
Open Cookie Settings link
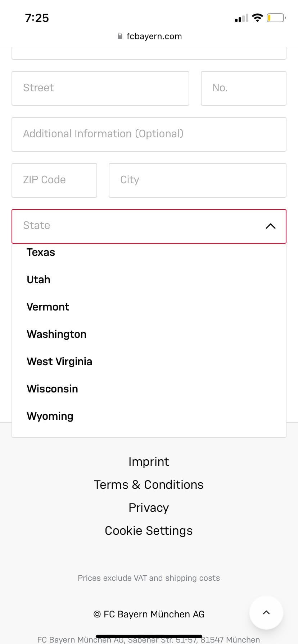[149, 531]
